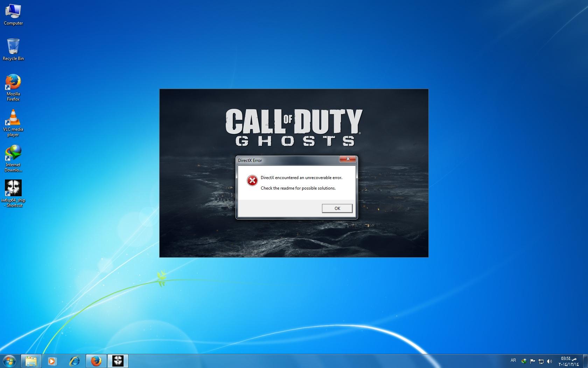This screenshot has width=588, height=368.
Task: Select the Internet Download Manager desktop shortcut
Action: 13,158
